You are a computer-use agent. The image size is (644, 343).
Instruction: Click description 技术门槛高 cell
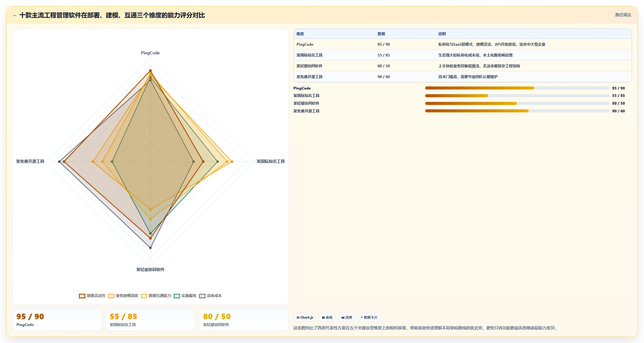[468, 77]
